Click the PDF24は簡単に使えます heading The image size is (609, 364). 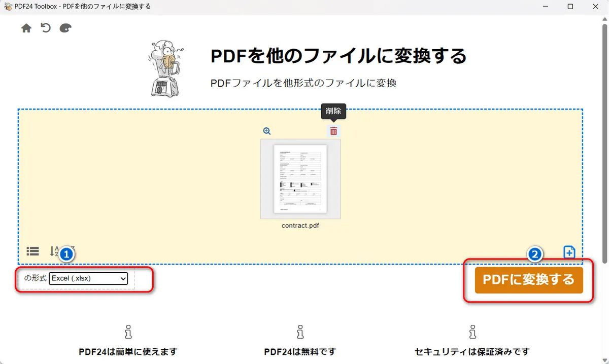click(x=128, y=351)
